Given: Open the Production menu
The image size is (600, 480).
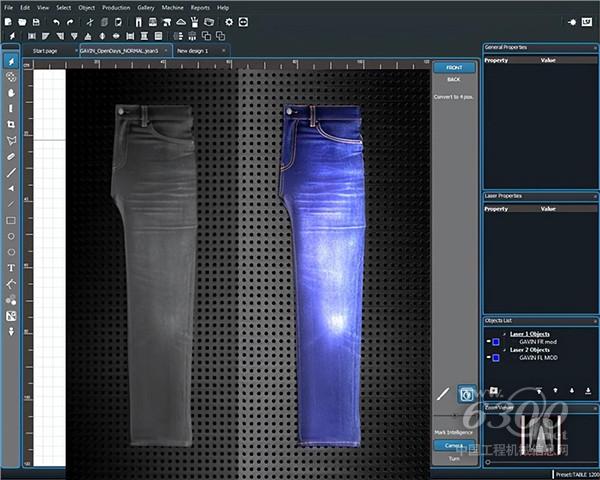Looking at the screenshot, I should tap(115, 7).
